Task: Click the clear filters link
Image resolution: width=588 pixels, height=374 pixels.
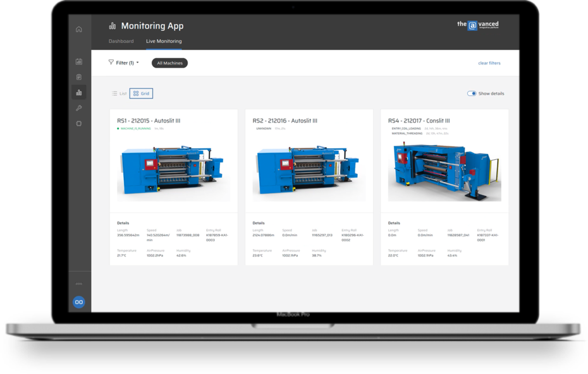Action: [489, 63]
